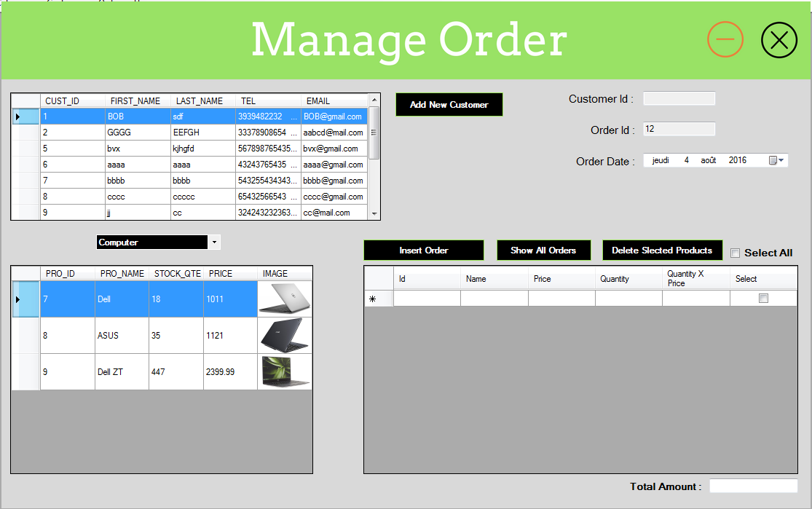Viewport: 812px width, 509px height.
Task: Click the down arrow of the customer list scrollbar
Action: point(374,212)
